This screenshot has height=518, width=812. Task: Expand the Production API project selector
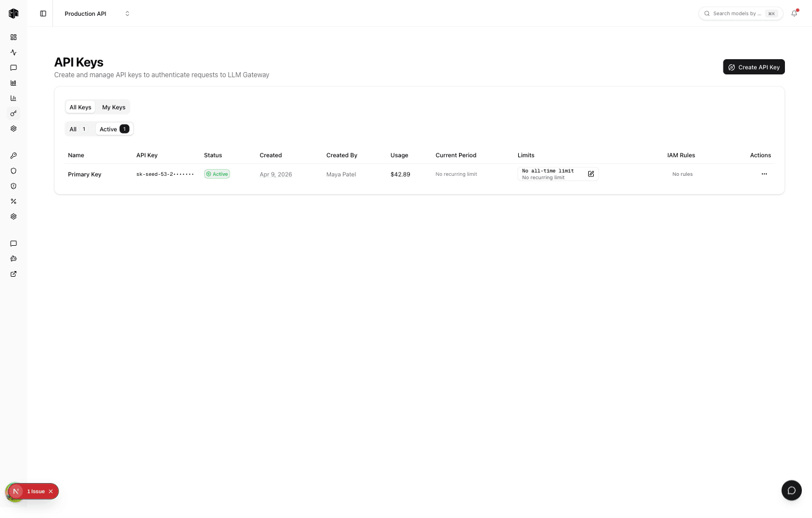tap(97, 14)
